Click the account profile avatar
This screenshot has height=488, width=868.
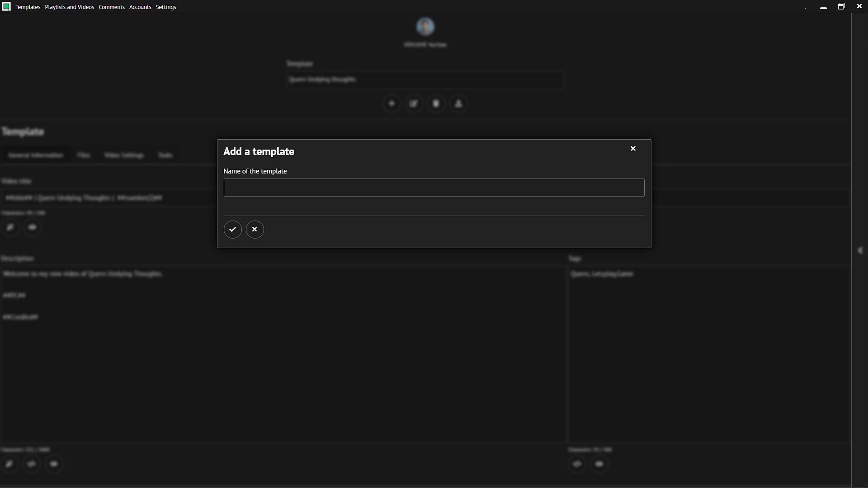pos(425,27)
